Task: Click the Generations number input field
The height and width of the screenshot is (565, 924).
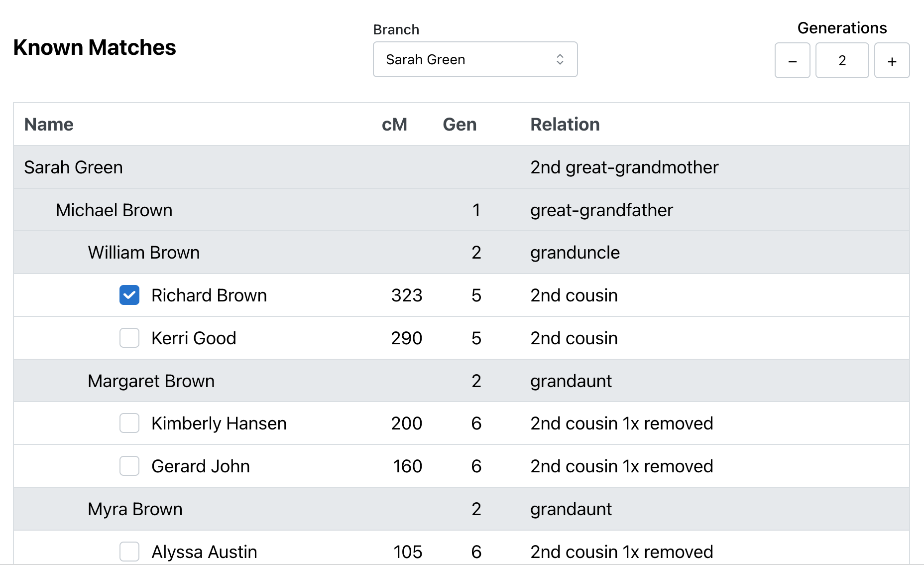Action: (842, 61)
